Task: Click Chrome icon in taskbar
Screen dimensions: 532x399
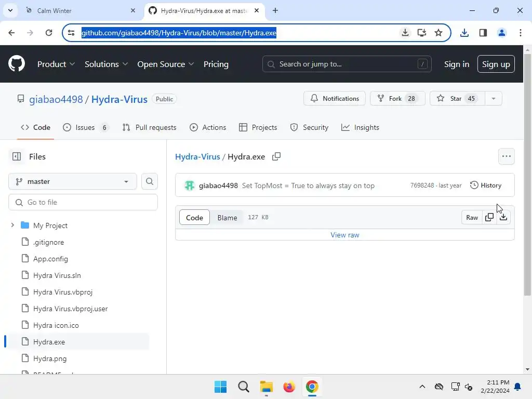Action: [312, 387]
